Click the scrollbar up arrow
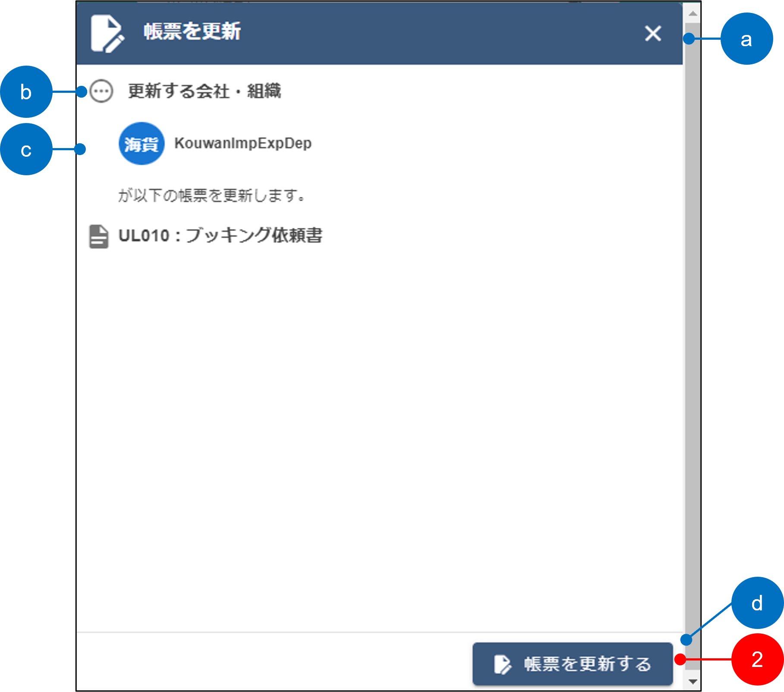Viewport: 784px width, 692px height. 693,14
